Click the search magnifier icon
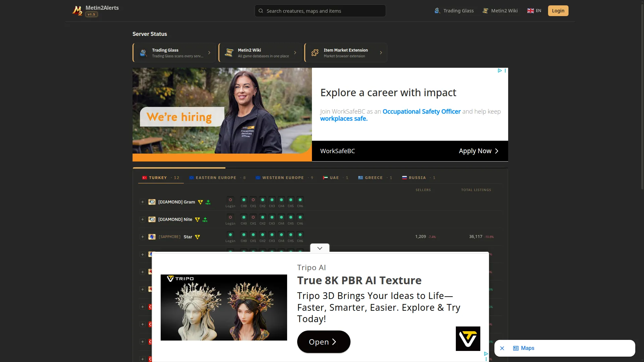644x362 pixels. coord(261,11)
